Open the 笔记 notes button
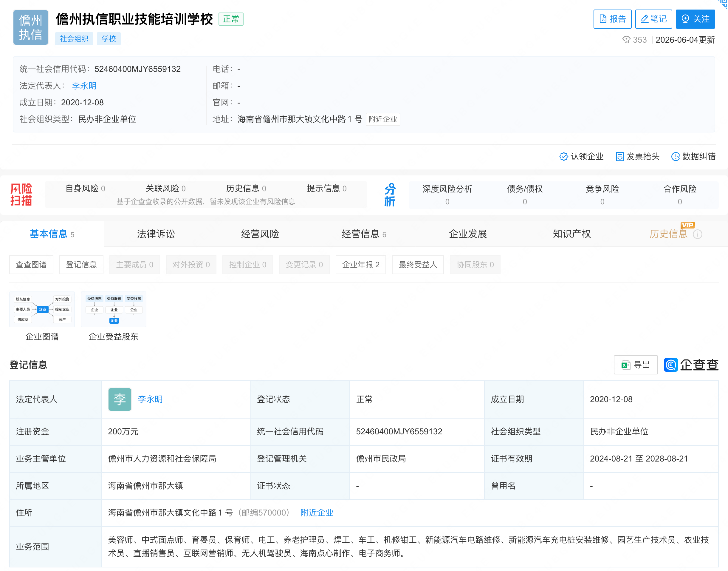Image resolution: width=728 pixels, height=571 pixels. click(653, 19)
